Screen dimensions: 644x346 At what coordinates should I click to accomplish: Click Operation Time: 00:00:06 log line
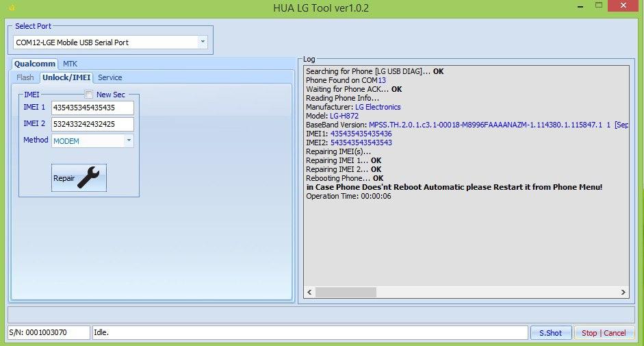(348, 196)
